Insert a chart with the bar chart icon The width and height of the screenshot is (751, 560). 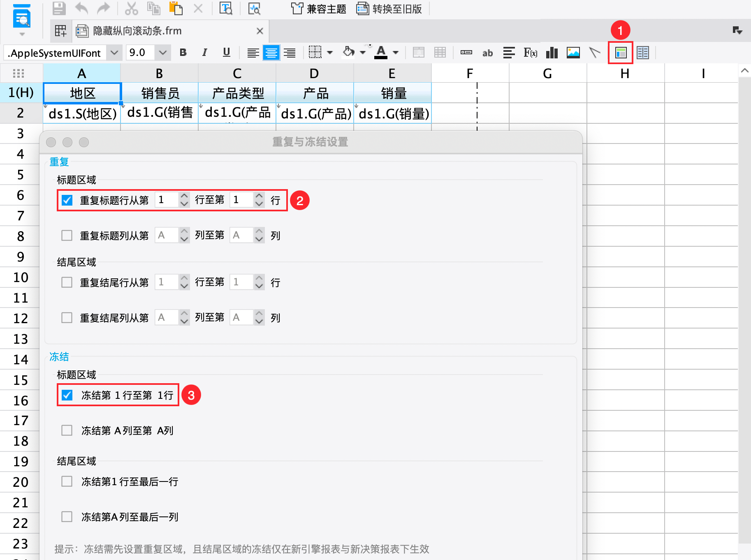coord(552,53)
